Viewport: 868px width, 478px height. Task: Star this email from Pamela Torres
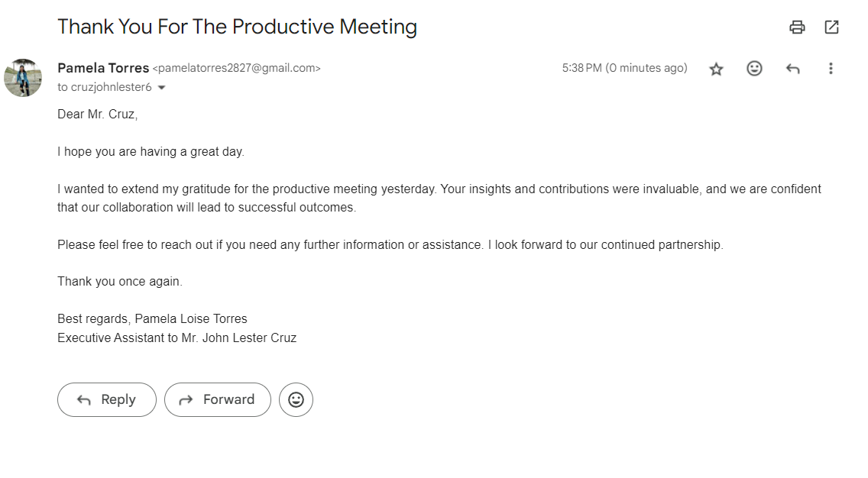click(716, 69)
